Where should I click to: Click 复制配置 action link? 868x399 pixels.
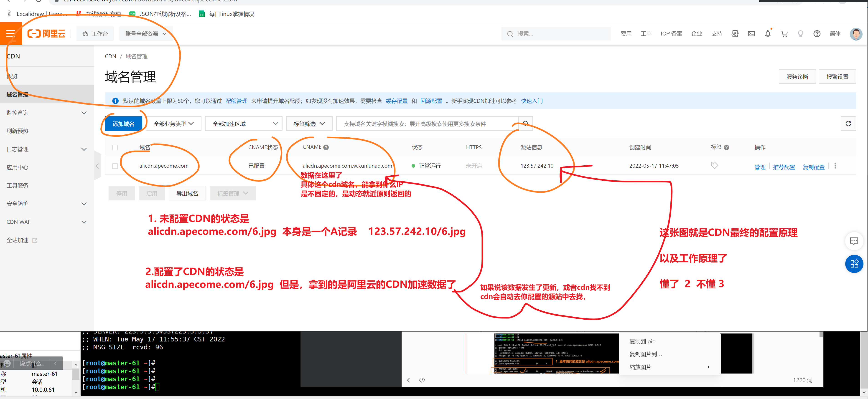[x=813, y=167]
